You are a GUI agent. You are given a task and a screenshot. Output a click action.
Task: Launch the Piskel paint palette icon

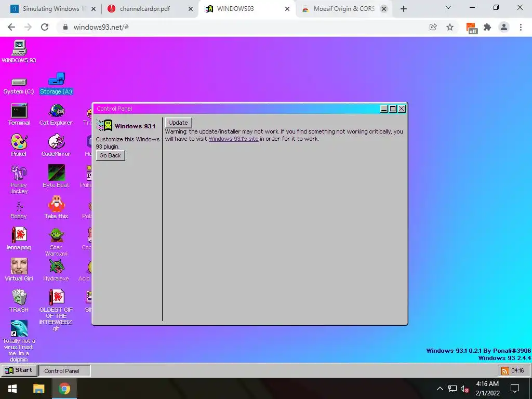pos(19,145)
